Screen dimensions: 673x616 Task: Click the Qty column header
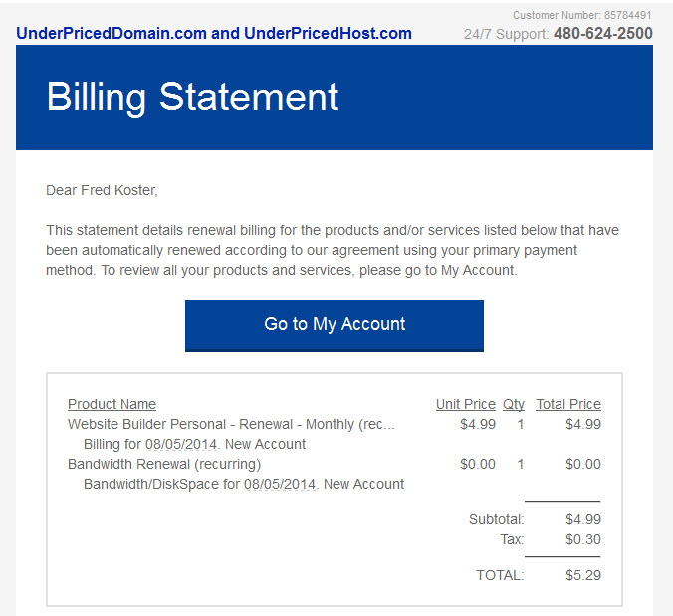514,404
